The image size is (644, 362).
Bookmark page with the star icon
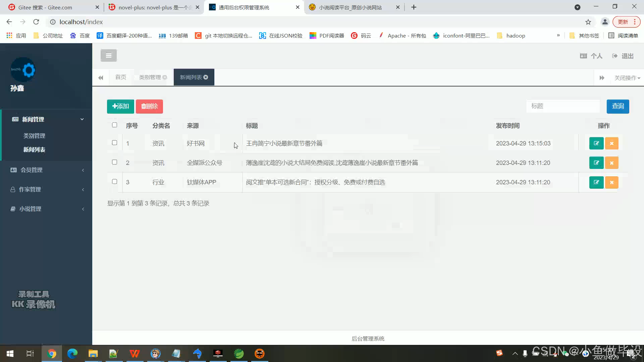[588, 22]
